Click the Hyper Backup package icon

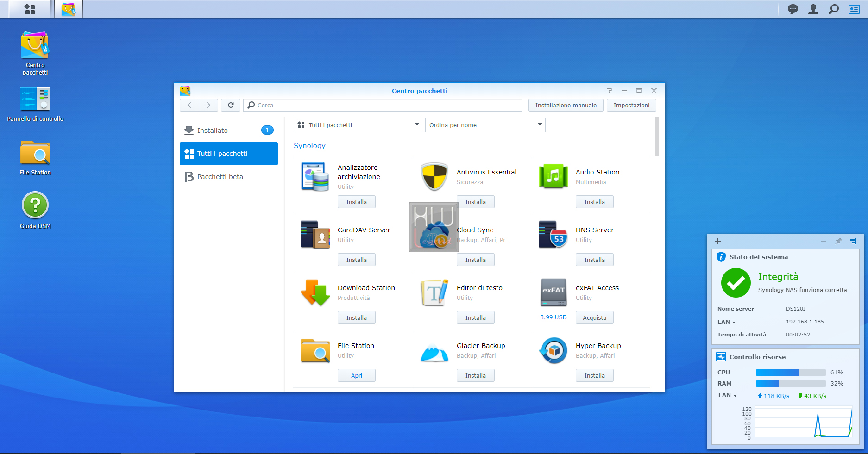coord(553,350)
